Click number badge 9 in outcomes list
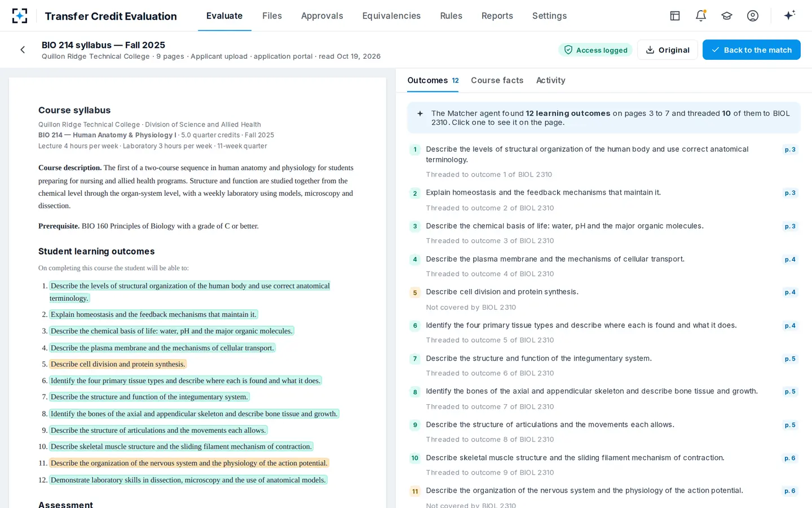Image resolution: width=812 pixels, height=508 pixels. 415,425
